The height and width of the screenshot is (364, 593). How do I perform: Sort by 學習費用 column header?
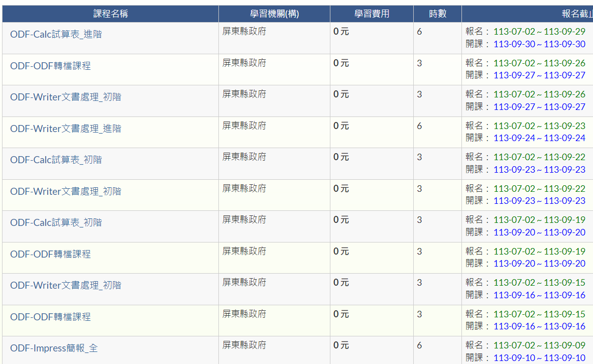tap(372, 14)
